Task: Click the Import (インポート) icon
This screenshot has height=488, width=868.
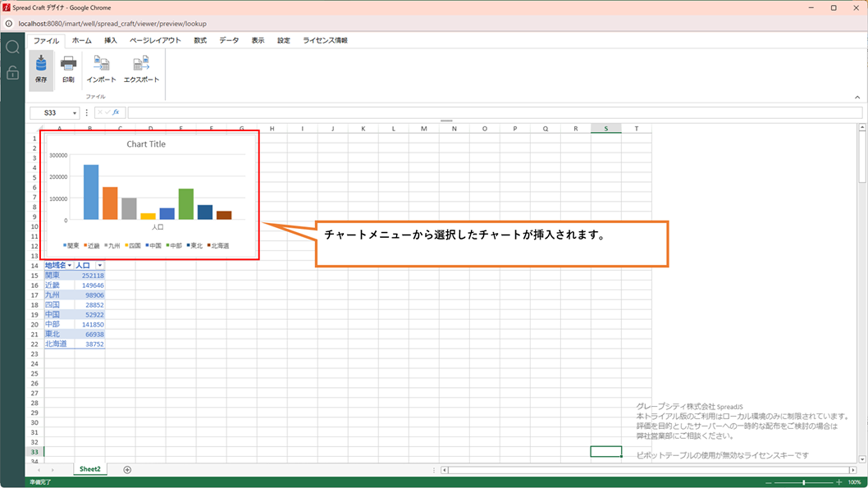Action: [101, 69]
